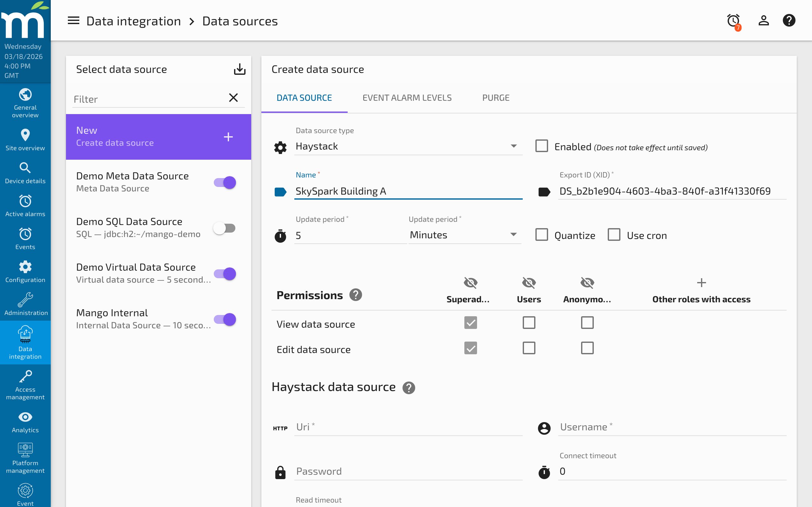812x507 pixels.
Task: Enable the Demo SQL Data Source toggle
Action: pos(224,228)
